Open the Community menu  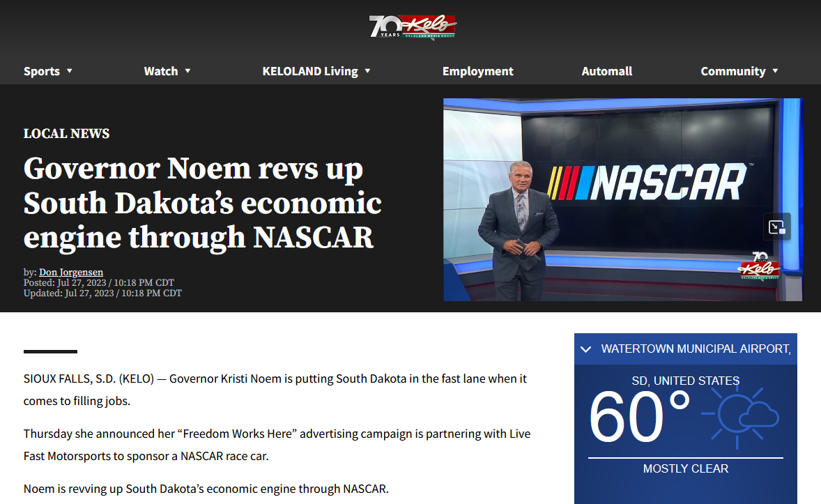tap(733, 71)
